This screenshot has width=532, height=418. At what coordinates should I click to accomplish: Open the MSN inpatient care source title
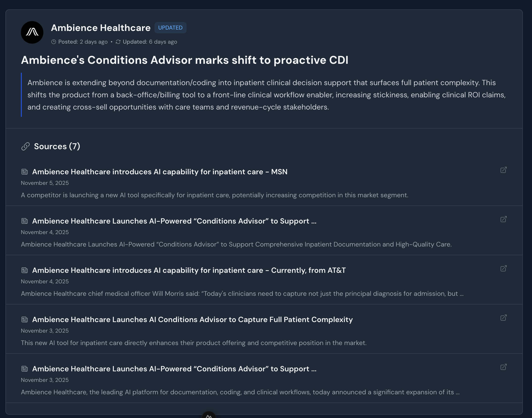tap(160, 172)
